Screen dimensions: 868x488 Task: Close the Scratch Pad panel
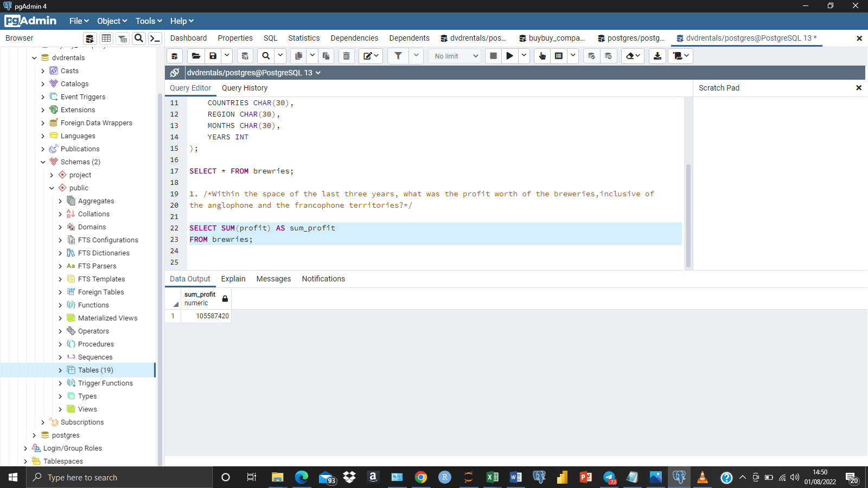[859, 87]
